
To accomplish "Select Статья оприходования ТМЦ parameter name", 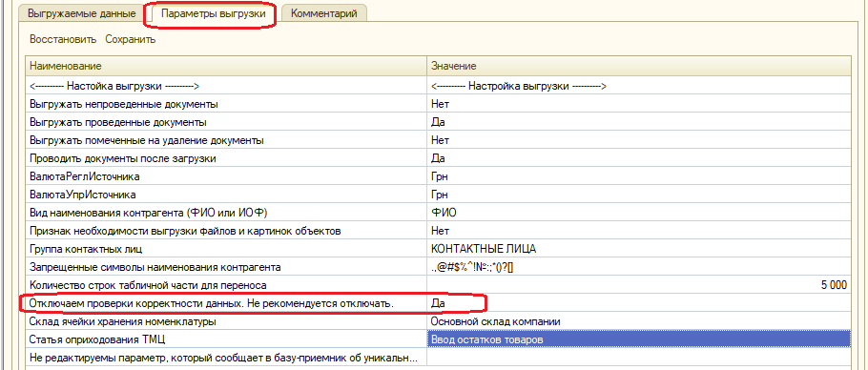I will point(226,339).
